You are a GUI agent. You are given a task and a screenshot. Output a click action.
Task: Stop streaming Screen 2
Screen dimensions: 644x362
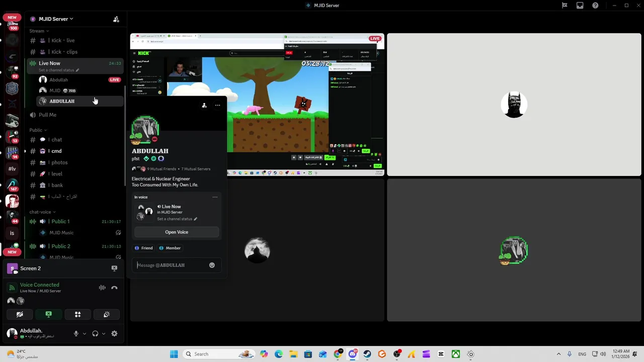114,268
